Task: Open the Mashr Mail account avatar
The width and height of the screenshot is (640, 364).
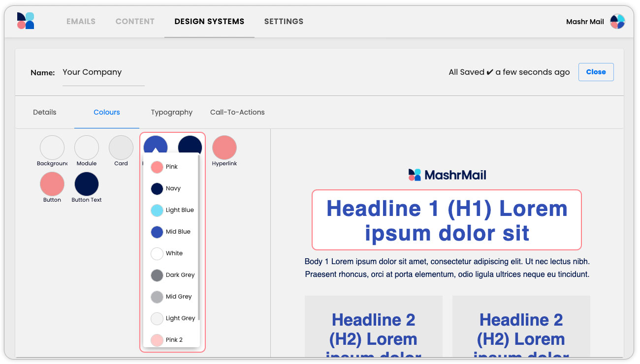Action: pos(617,22)
